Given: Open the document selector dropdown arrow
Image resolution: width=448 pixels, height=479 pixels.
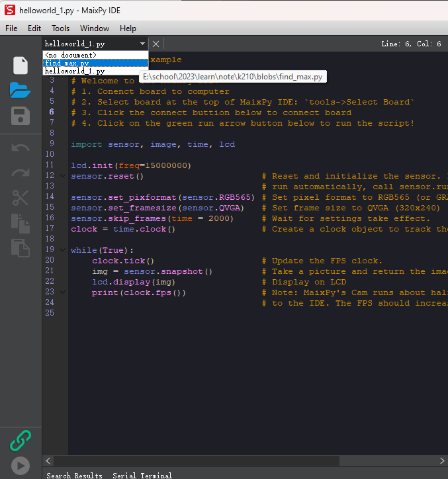Looking at the screenshot, I should pos(142,44).
